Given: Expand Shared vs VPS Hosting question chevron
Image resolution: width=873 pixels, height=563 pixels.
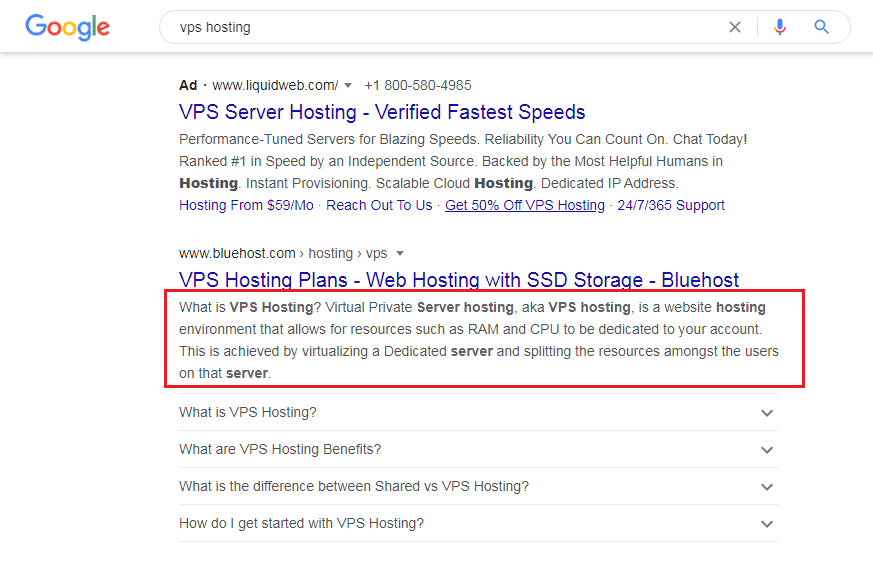Looking at the screenshot, I should 767,487.
